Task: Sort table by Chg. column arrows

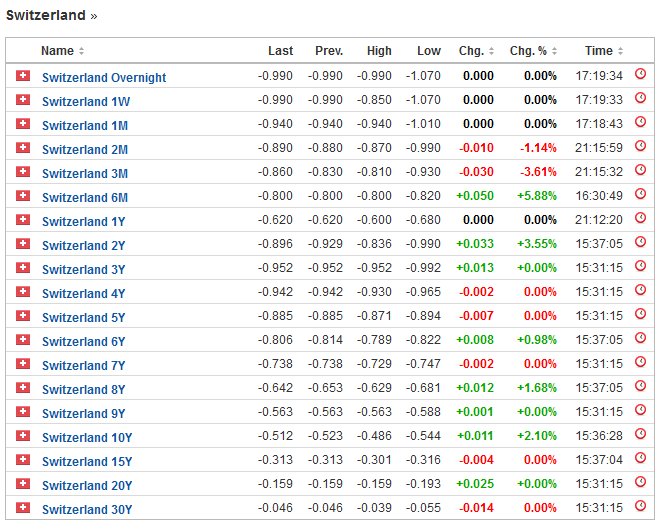Action: (x=491, y=51)
